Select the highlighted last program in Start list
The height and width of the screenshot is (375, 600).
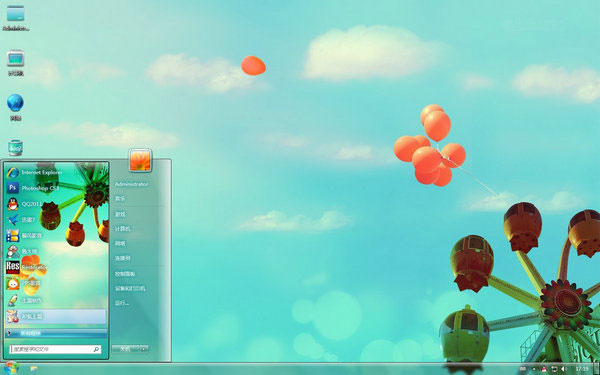tap(56, 316)
